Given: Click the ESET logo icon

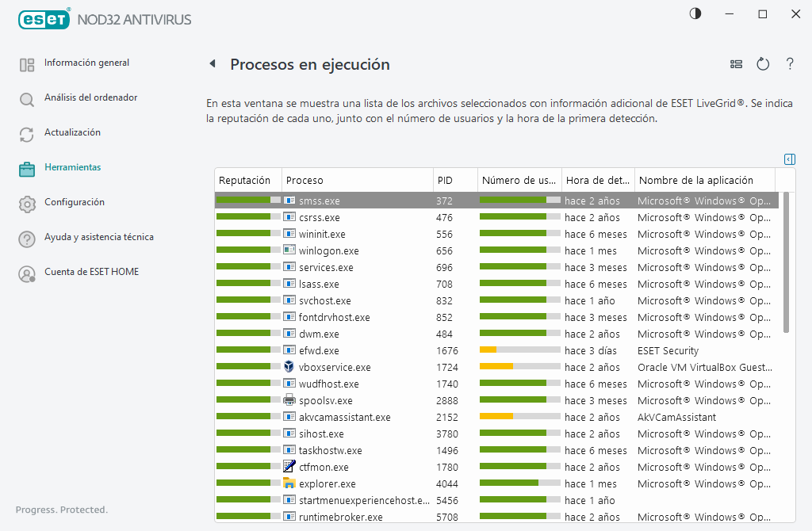Looking at the screenshot, I should point(44,19).
